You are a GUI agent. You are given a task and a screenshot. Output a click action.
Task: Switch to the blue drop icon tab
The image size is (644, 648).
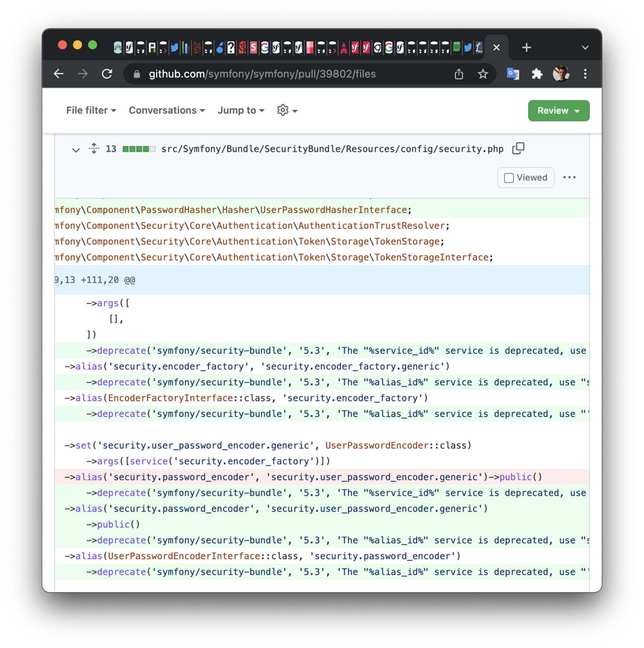coord(219,48)
